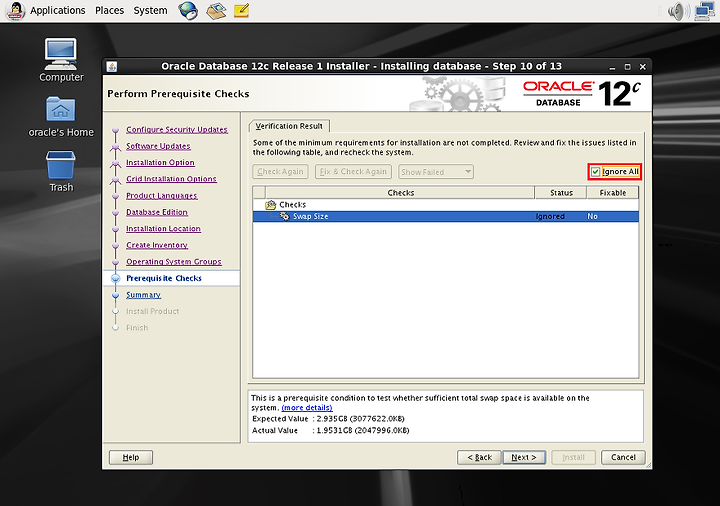Click the Applications menu distro logo

click(15, 11)
